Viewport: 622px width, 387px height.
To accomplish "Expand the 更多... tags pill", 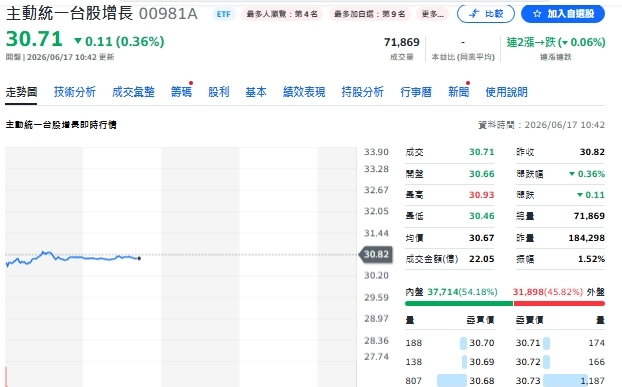I will [x=432, y=14].
